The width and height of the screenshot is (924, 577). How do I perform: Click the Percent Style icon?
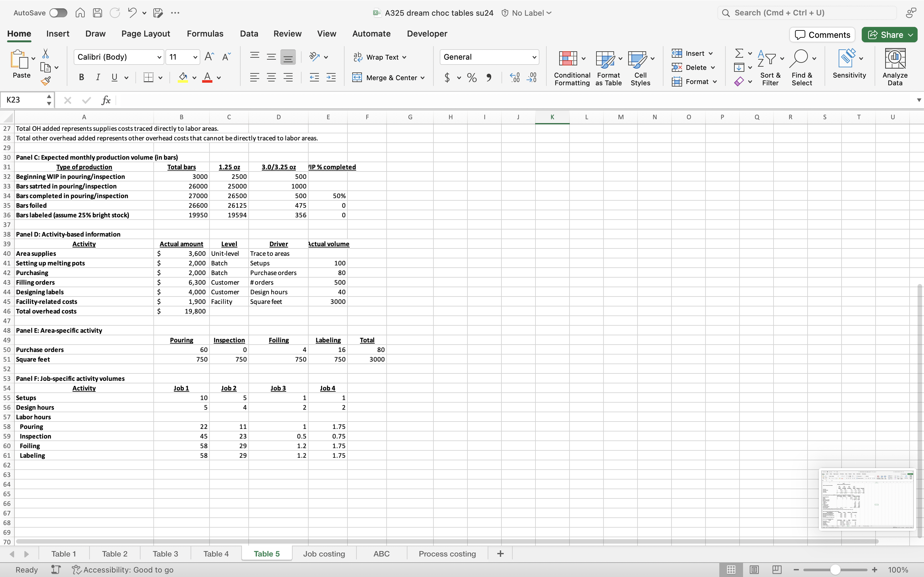[x=472, y=78]
